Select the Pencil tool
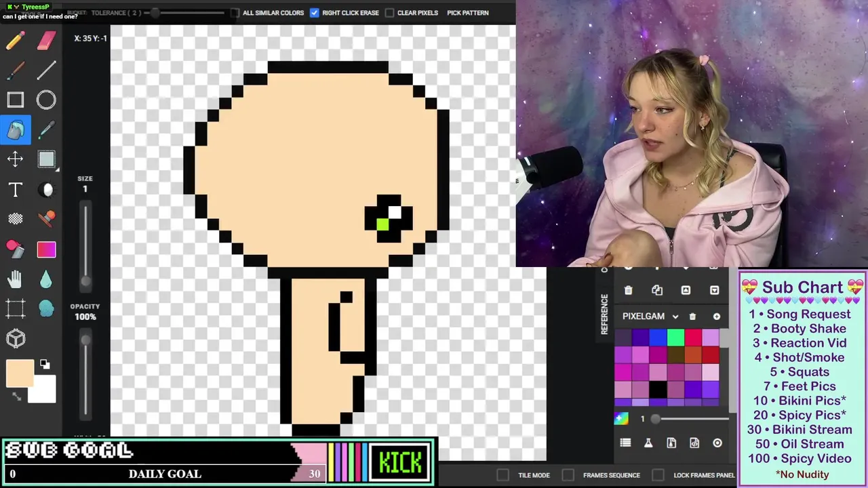The width and height of the screenshot is (868, 488). (15, 41)
